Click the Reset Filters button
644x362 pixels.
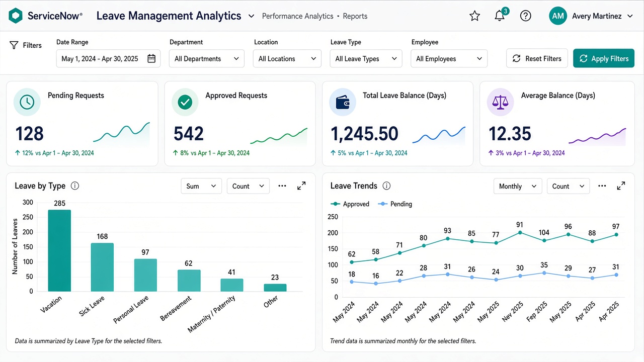coord(537,58)
